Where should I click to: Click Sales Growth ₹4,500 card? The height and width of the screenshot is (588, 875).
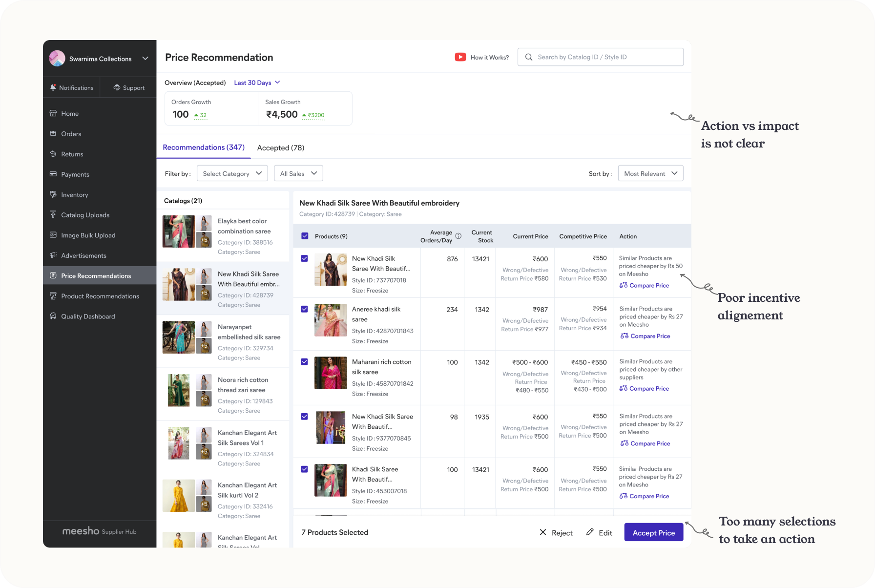305,108
